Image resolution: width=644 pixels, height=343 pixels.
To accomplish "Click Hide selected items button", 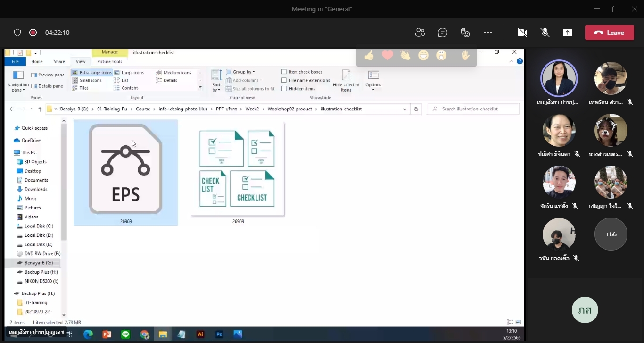I will pos(346,81).
